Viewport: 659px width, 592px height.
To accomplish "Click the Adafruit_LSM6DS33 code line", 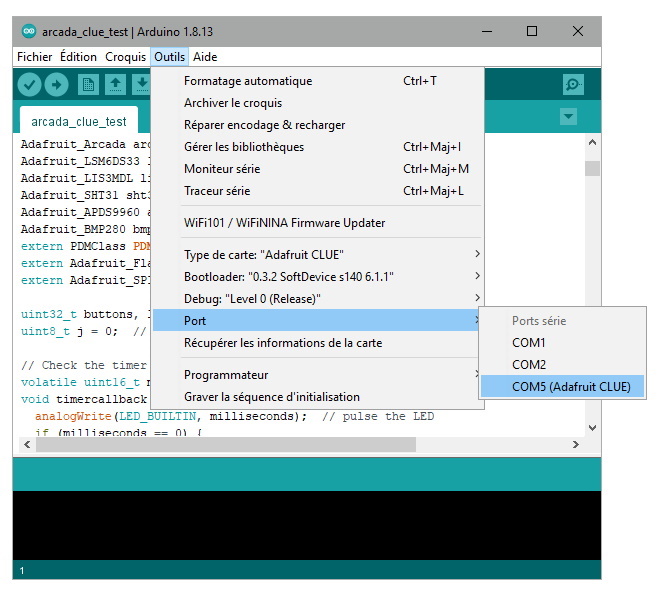I will click(86, 161).
